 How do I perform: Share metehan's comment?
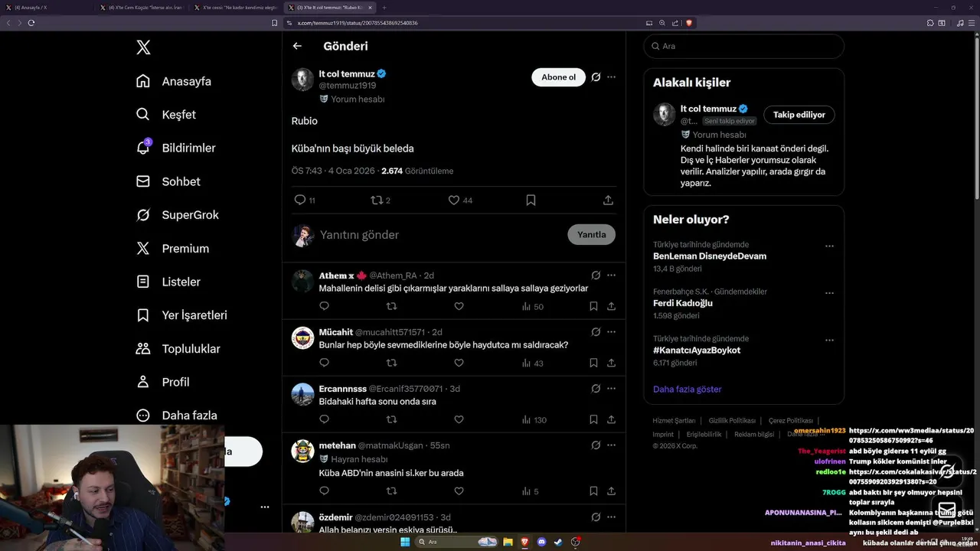[x=611, y=491]
